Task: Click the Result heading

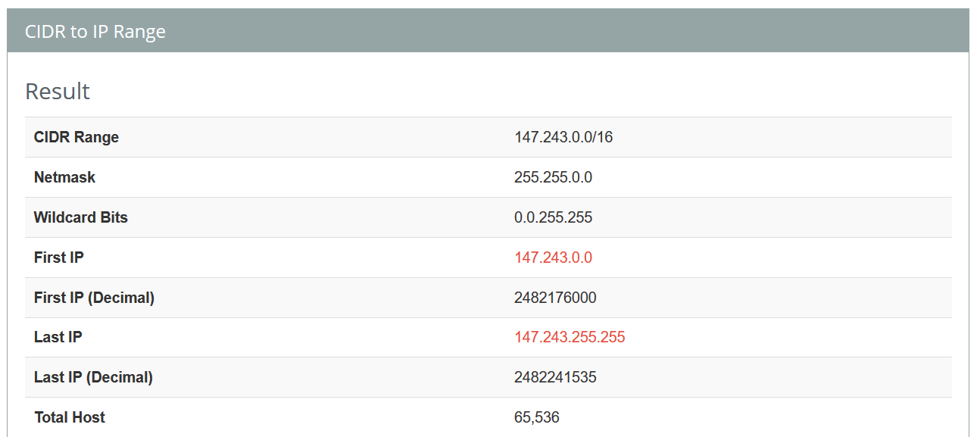Action: coord(58,91)
